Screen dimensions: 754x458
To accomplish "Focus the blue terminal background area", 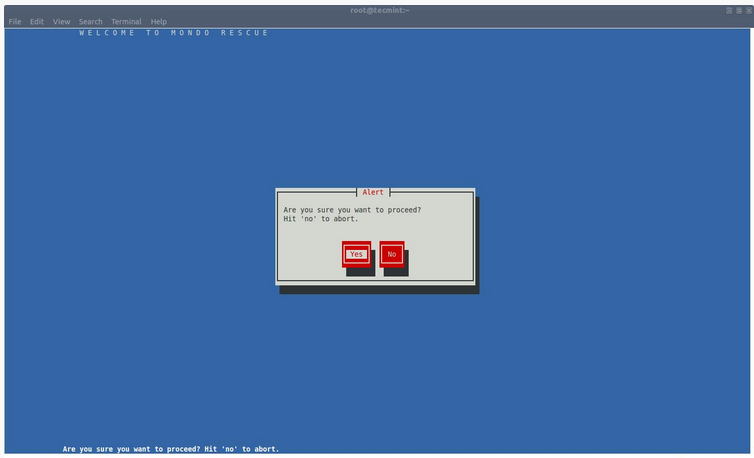I will click(x=150, y=250).
